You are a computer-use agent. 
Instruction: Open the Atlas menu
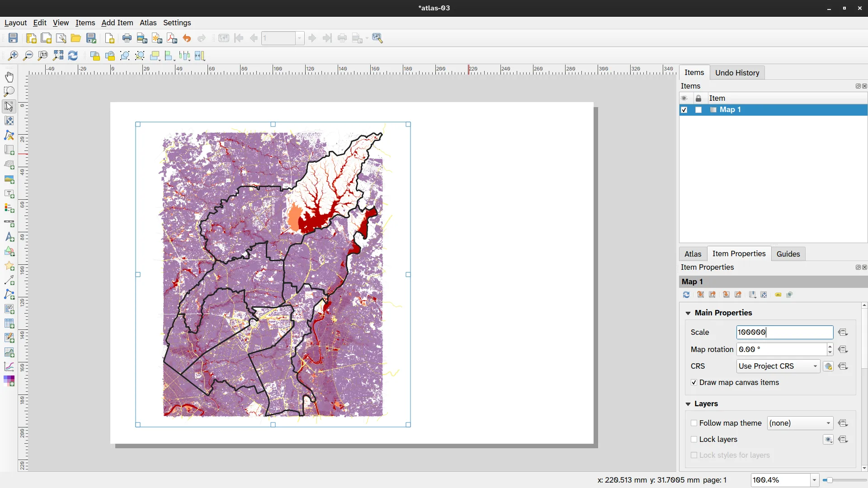[x=148, y=23]
